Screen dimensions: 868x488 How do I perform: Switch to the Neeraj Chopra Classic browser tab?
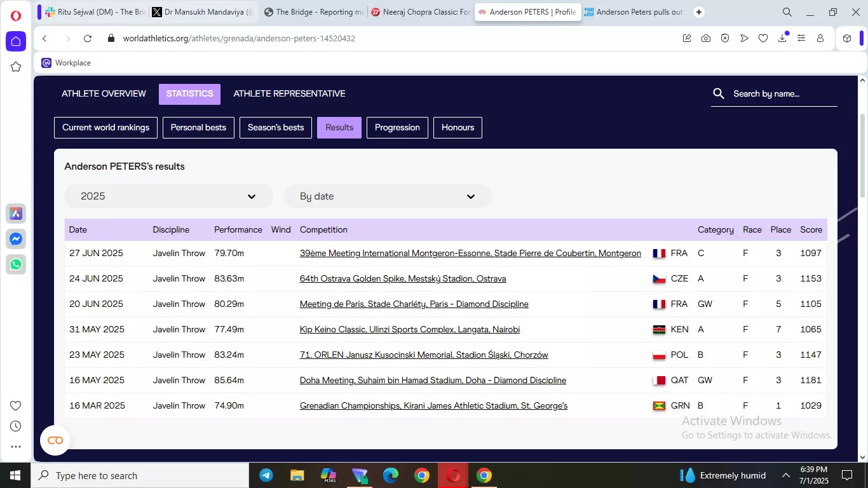(420, 12)
